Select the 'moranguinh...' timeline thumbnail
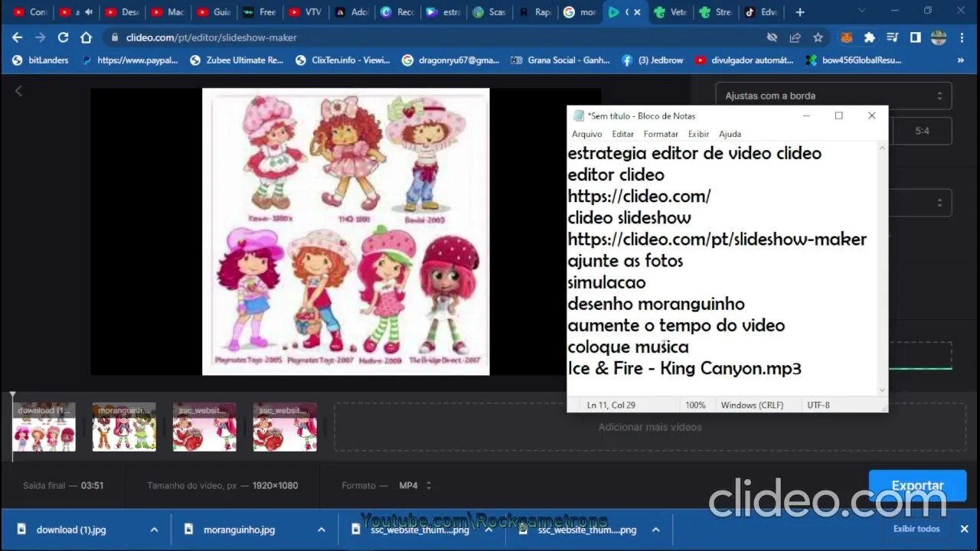Viewport: 980px width, 551px height. [124, 427]
